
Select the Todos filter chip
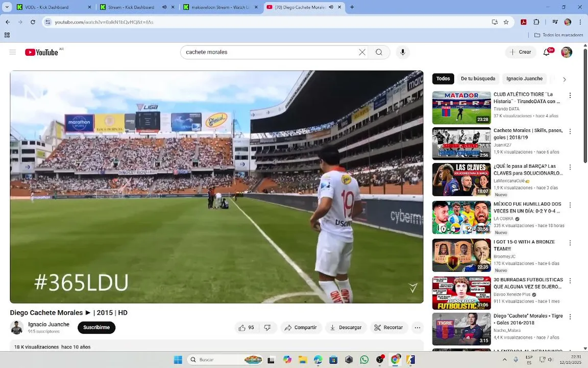(443, 79)
